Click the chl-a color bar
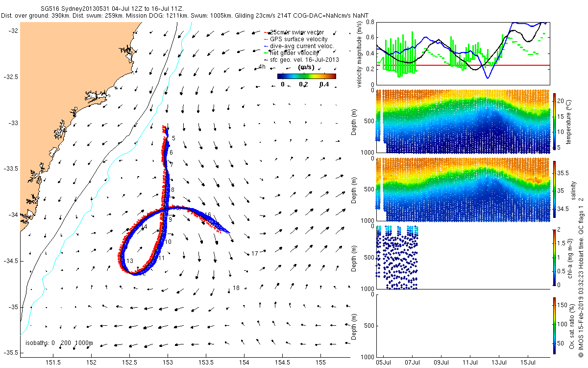The width and height of the screenshot is (588, 368). point(555,257)
